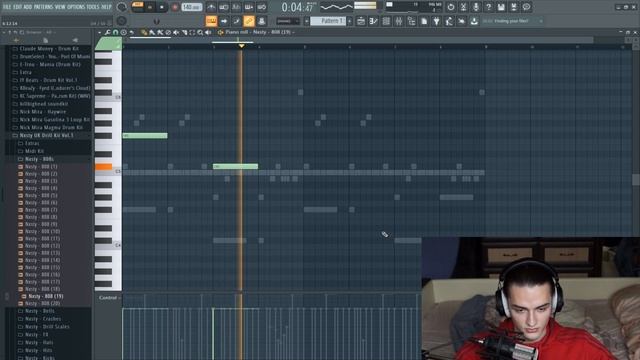Open the EDIT menu
The height and width of the screenshot is (360, 640).
tap(17, 7)
